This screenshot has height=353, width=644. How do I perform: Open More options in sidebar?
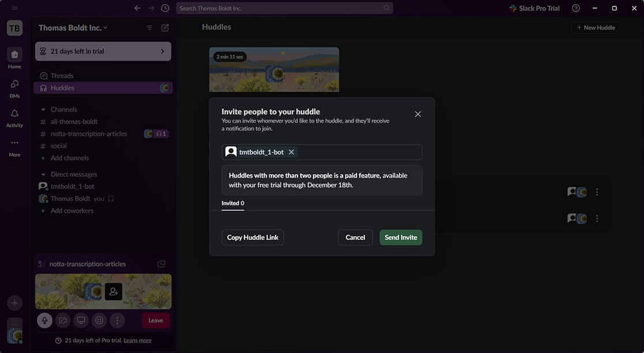point(14,147)
